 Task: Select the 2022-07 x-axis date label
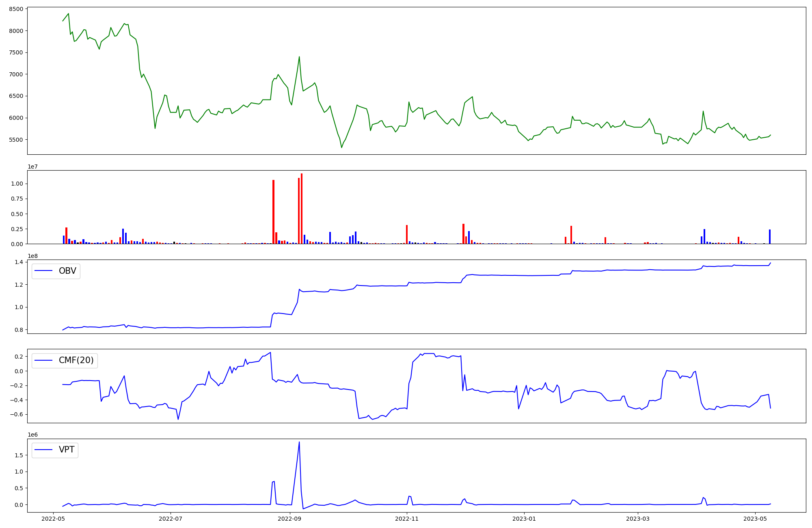(171, 519)
